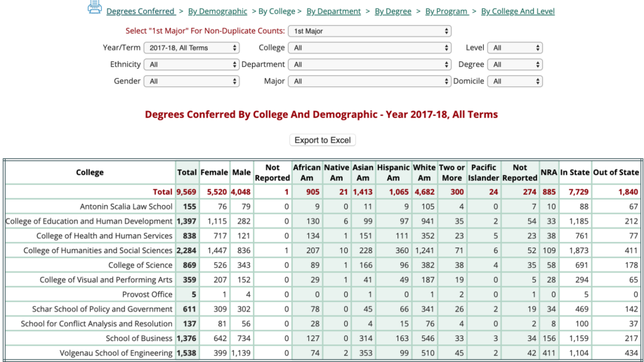The image size is (644, 362).
Task: Click the red total Male value 4,048
Action: 241,192
